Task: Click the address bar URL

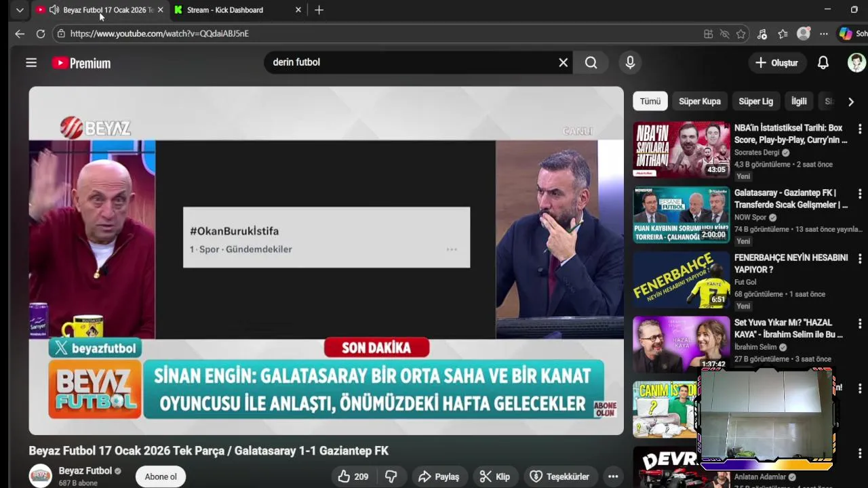Action: tap(159, 33)
